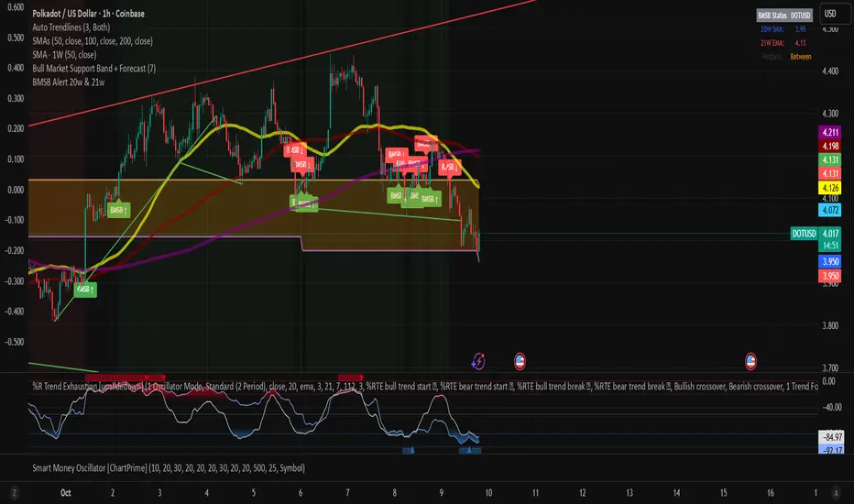Click the dark red 4.198 price label
The width and height of the screenshot is (854, 504).
coord(830,146)
